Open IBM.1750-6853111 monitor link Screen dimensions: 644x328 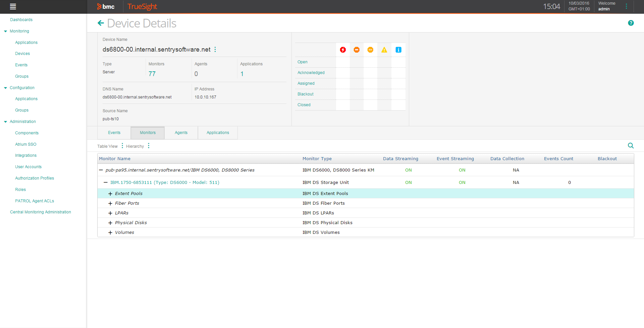coord(165,183)
